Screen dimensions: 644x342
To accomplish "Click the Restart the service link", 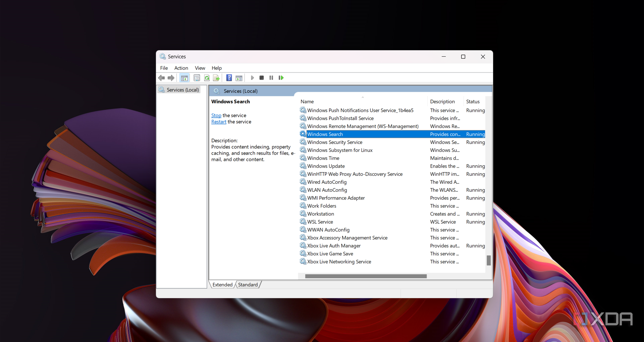I will [x=219, y=122].
